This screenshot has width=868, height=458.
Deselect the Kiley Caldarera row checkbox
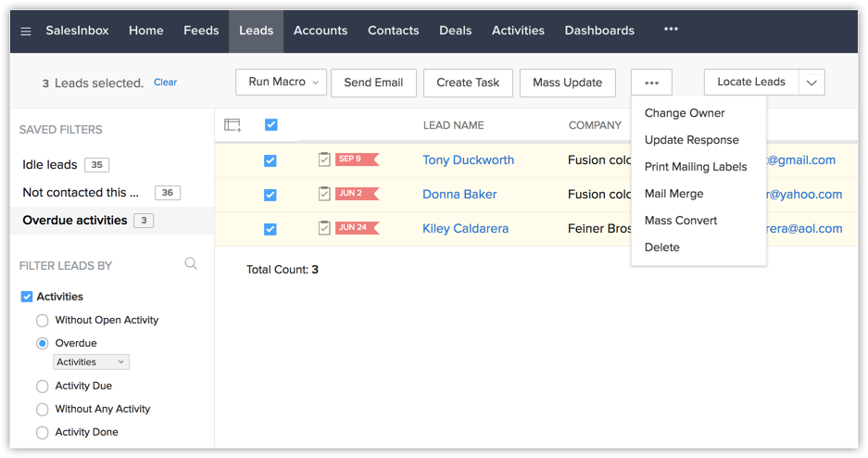point(270,229)
